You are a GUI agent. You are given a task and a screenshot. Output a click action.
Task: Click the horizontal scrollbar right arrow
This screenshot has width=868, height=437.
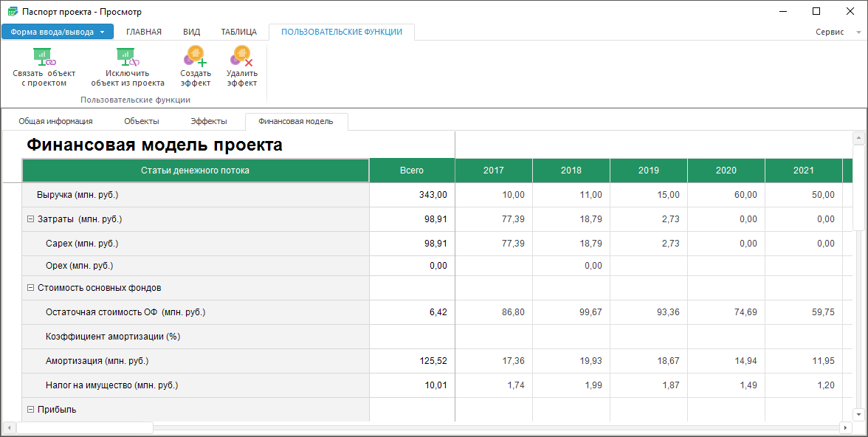pos(845,427)
